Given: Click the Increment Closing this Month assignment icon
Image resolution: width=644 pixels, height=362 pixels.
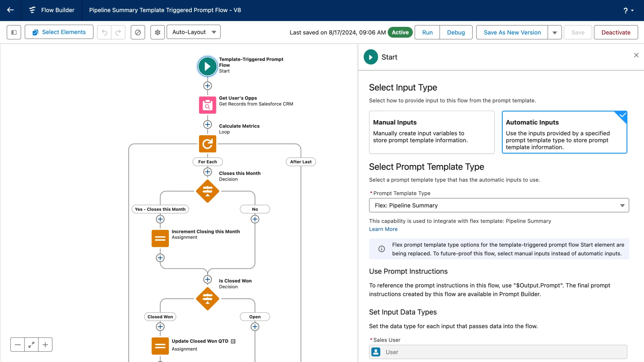Looking at the screenshot, I should click(x=160, y=238).
